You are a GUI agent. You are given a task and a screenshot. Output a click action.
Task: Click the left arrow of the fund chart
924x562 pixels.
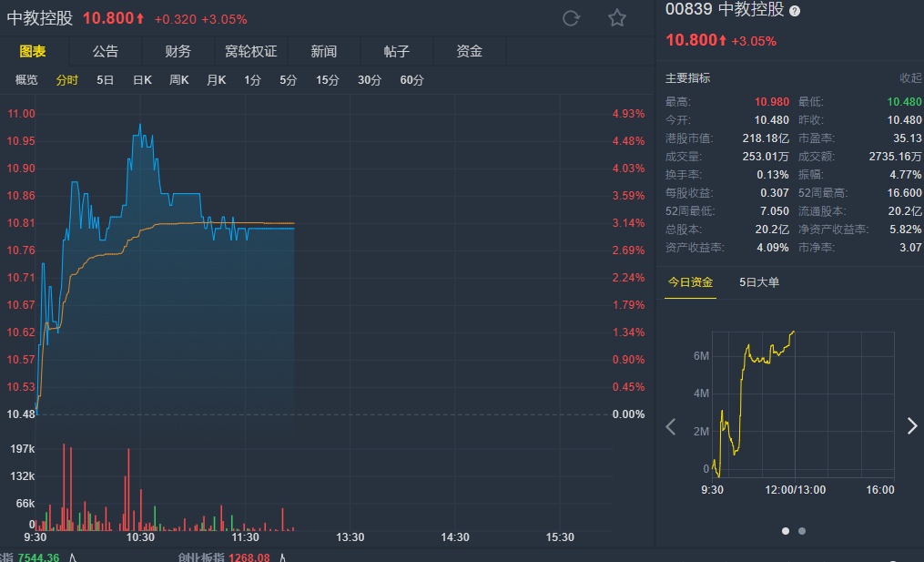[x=671, y=426]
